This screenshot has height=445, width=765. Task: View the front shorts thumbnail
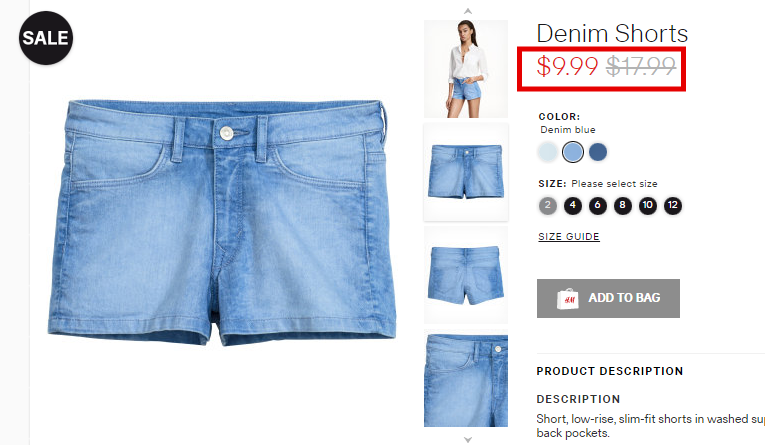pos(466,172)
